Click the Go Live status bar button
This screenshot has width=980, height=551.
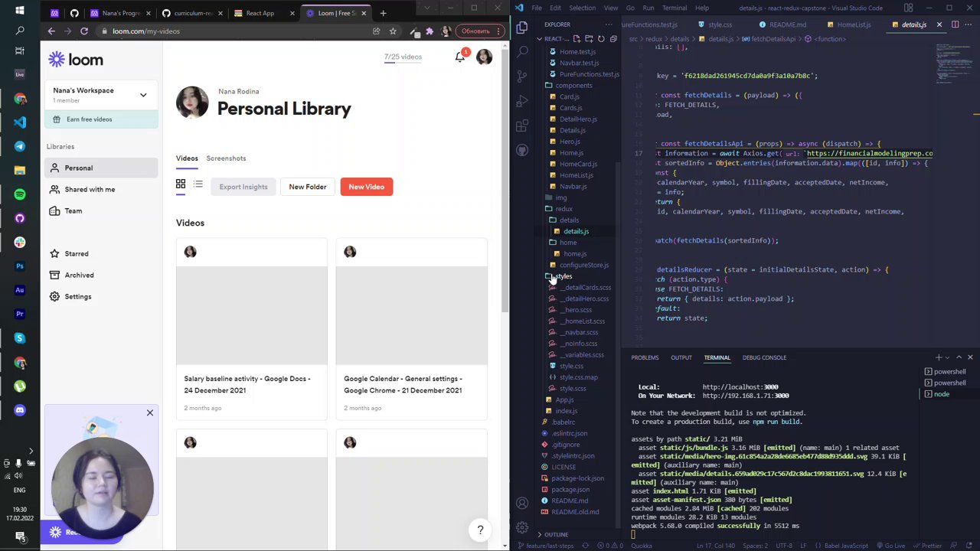click(890, 546)
